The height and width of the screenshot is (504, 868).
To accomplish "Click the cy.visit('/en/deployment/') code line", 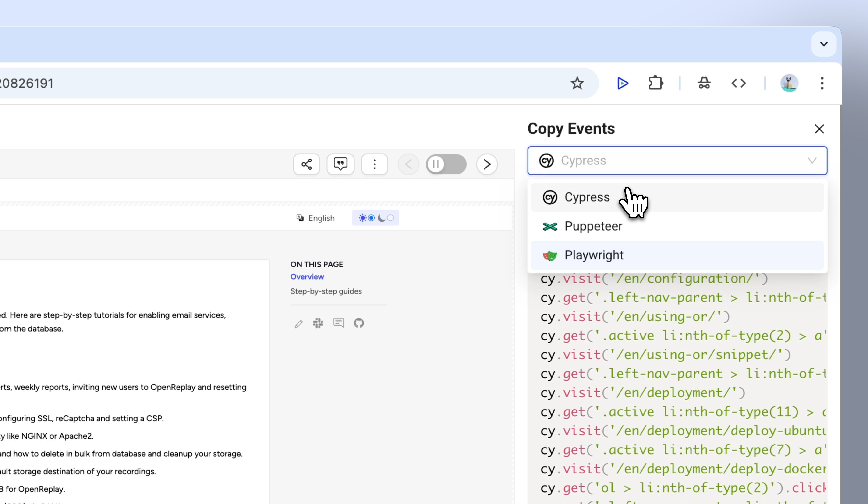I will (643, 393).
